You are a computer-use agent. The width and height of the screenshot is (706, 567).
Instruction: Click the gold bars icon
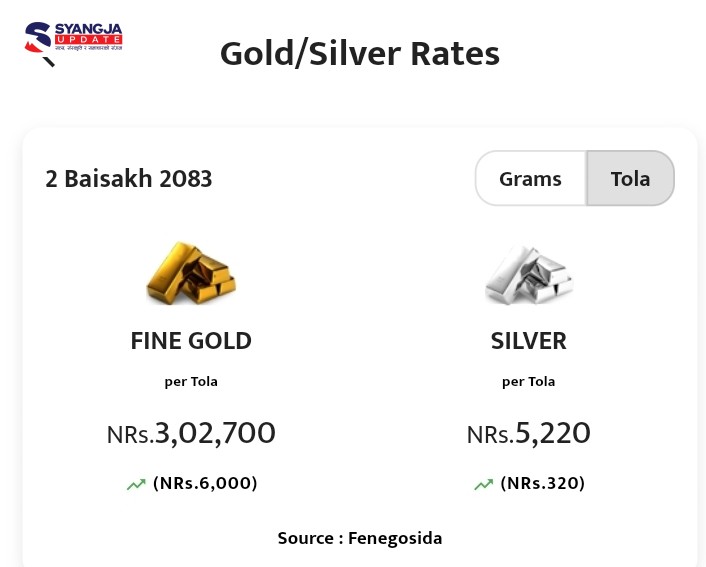tap(190, 273)
